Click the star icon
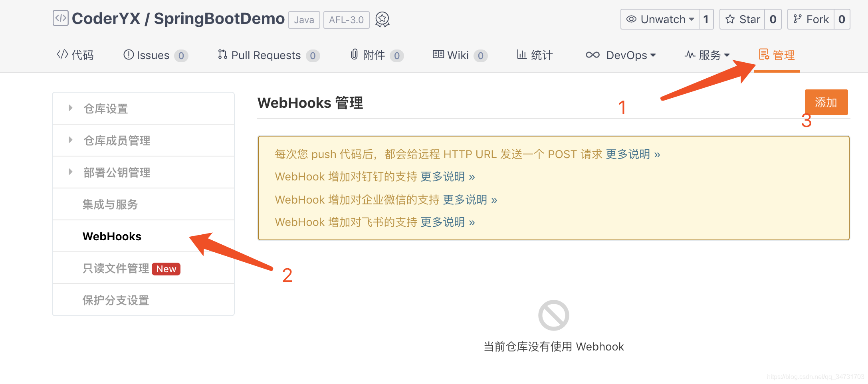This screenshot has width=868, height=384. coord(730,19)
